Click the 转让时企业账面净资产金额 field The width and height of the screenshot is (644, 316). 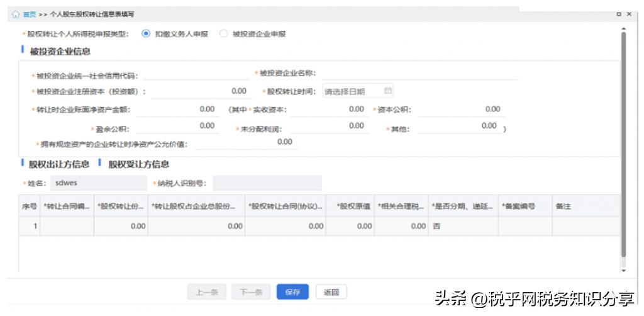178,110
